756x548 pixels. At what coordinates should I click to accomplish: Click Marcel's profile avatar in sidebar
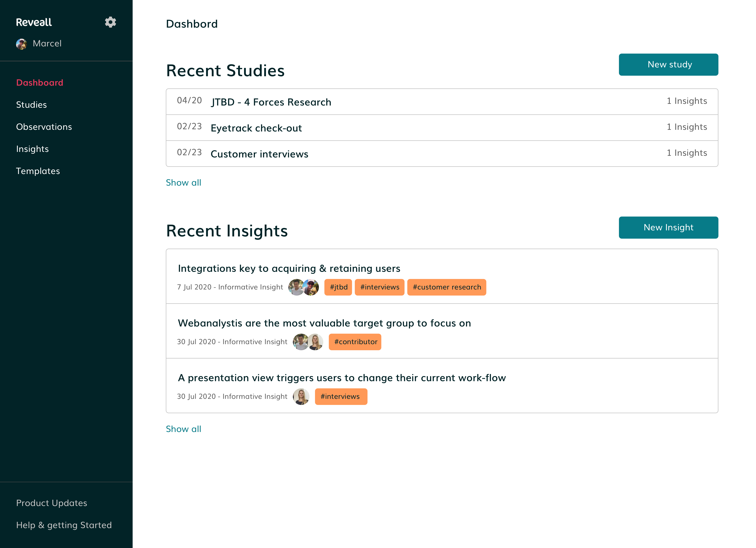point(21,44)
